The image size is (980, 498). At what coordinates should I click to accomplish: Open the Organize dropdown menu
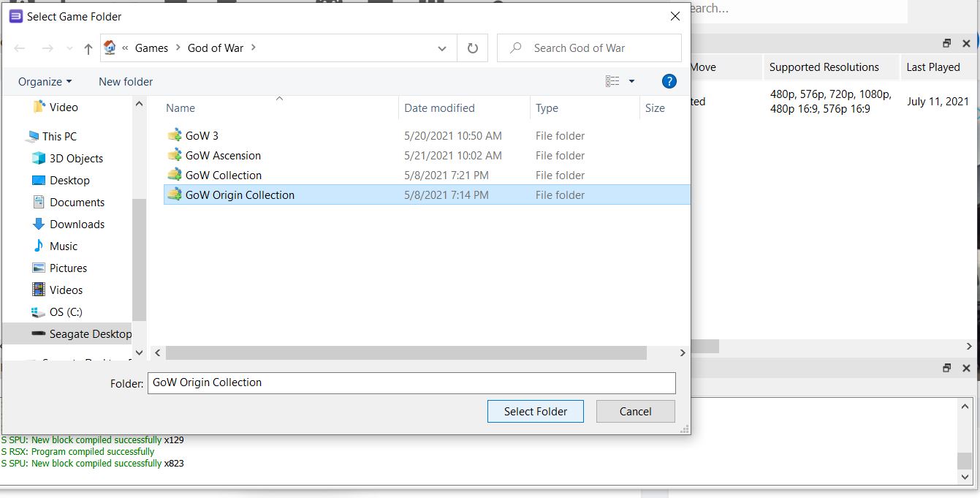point(45,82)
